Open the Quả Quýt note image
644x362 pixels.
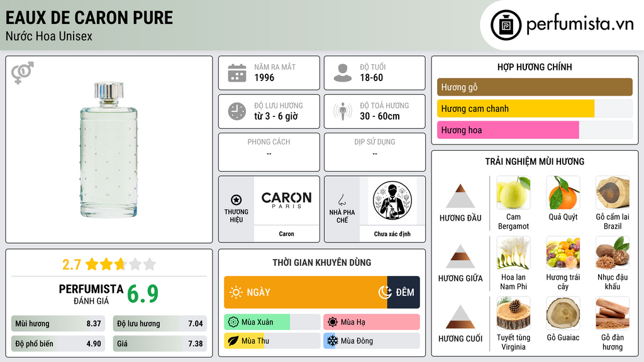coord(563,193)
